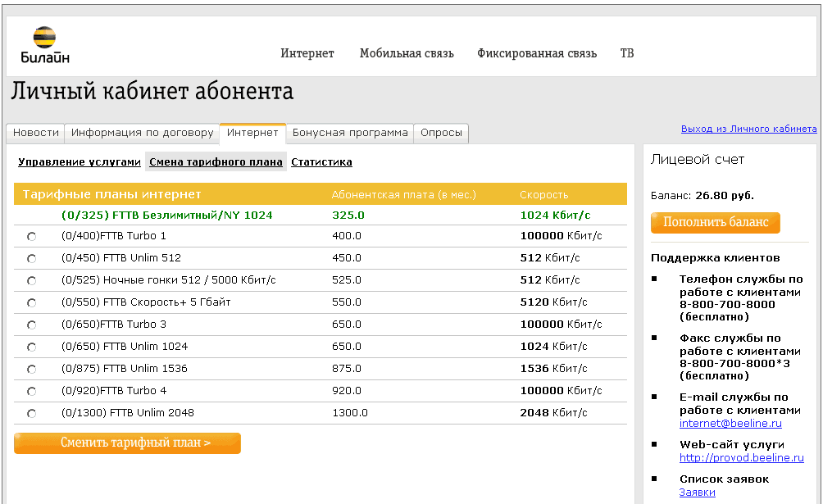The height and width of the screenshot is (504, 823).
Task: Open Управление услугами sub-link
Action: [x=80, y=162]
